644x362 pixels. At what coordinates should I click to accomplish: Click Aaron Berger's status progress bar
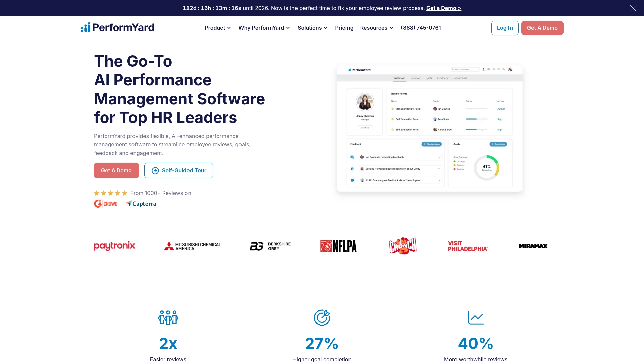476,129
